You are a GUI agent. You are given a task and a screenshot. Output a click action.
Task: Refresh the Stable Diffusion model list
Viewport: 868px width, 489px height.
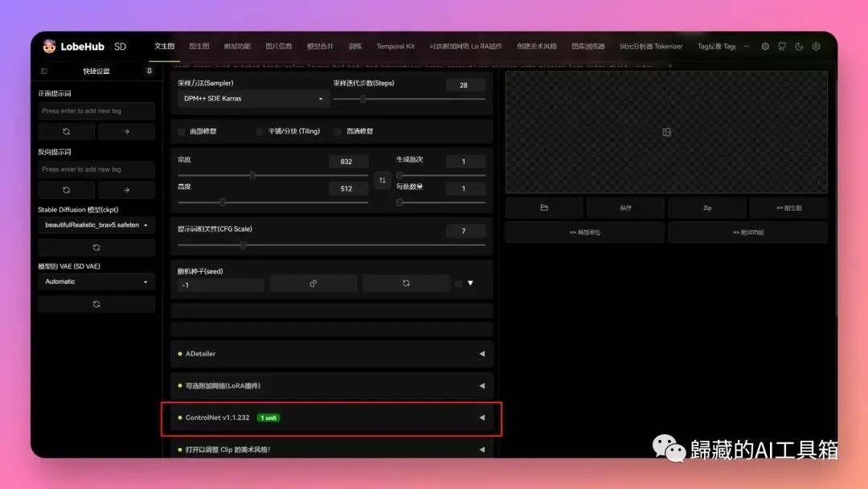click(x=96, y=248)
